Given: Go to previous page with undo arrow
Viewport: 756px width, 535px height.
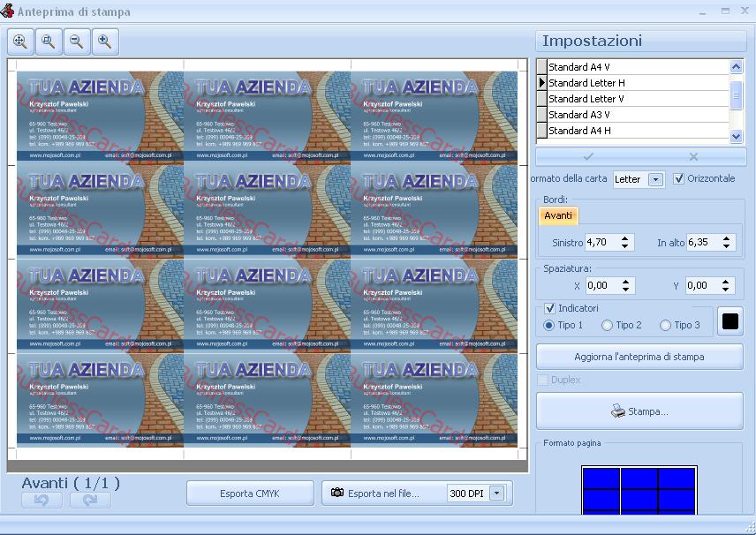Looking at the screenshot, I should tap(42, 501).
